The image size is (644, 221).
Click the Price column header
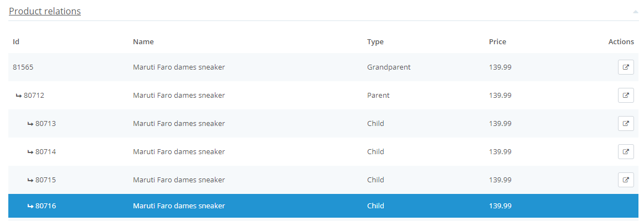pyautogui.click(x=497, y=42)
